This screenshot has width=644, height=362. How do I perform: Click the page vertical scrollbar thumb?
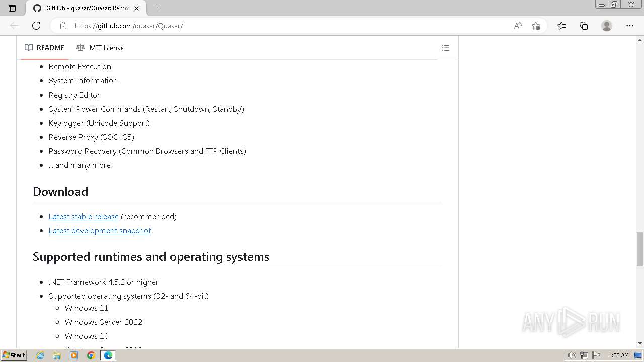pyautogui.click(x=640, y=249)
